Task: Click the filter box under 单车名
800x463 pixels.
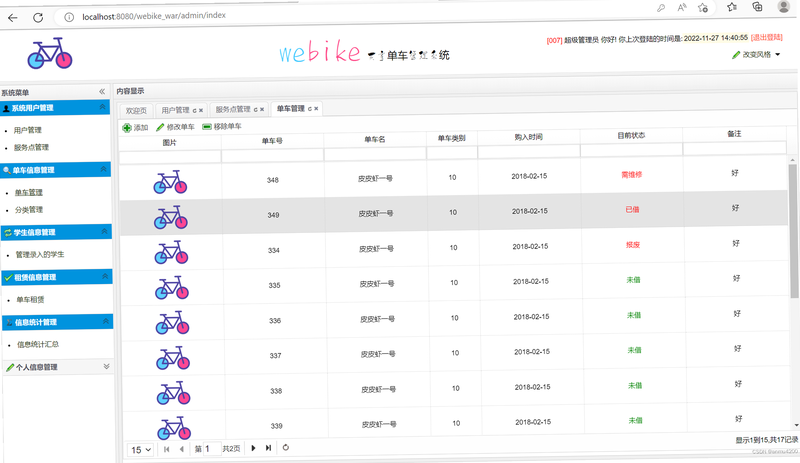Action: pyautogui.click(x=375, y=154)
